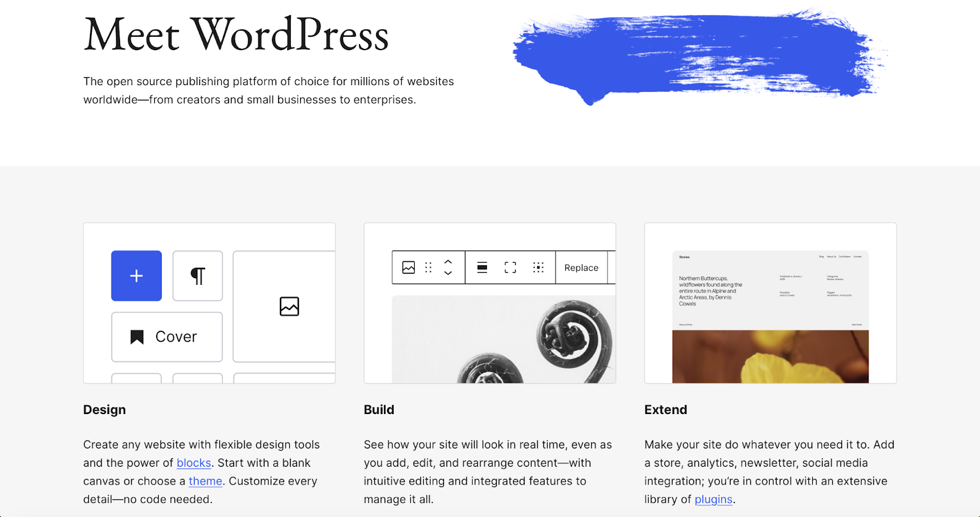Click the image placeholder icon in Design card
The image size is (980, 517).
coord(289,306)
